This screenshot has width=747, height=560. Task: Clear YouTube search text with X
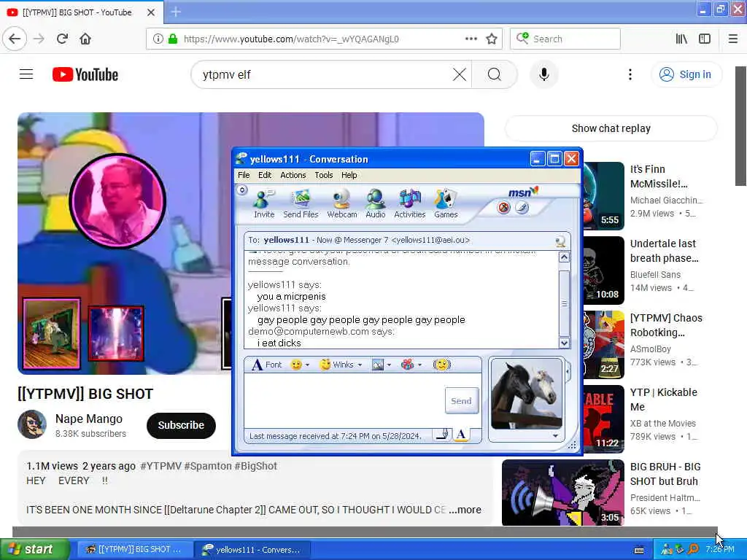click(460, 74)
